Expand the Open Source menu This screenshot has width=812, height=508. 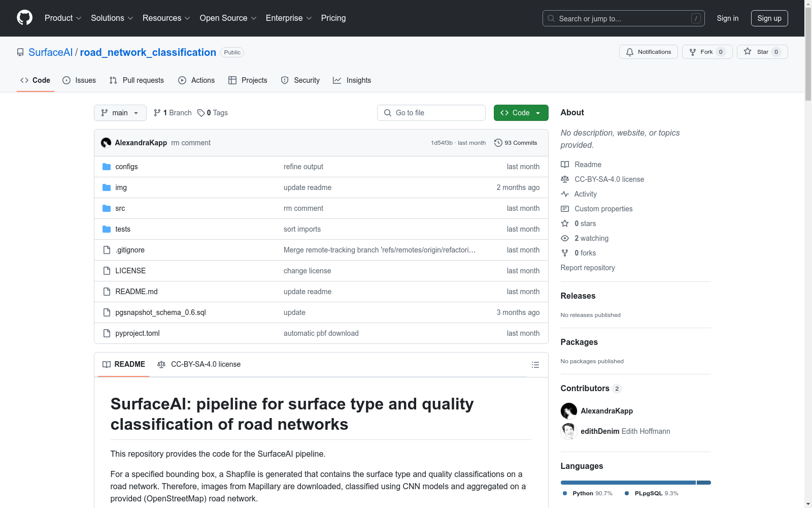pyautogui.click(x=228, y=18)
